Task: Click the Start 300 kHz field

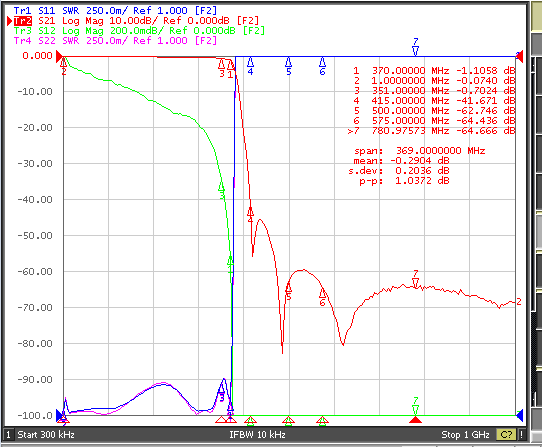Action: pyautogui.click(x=46, y=435)
